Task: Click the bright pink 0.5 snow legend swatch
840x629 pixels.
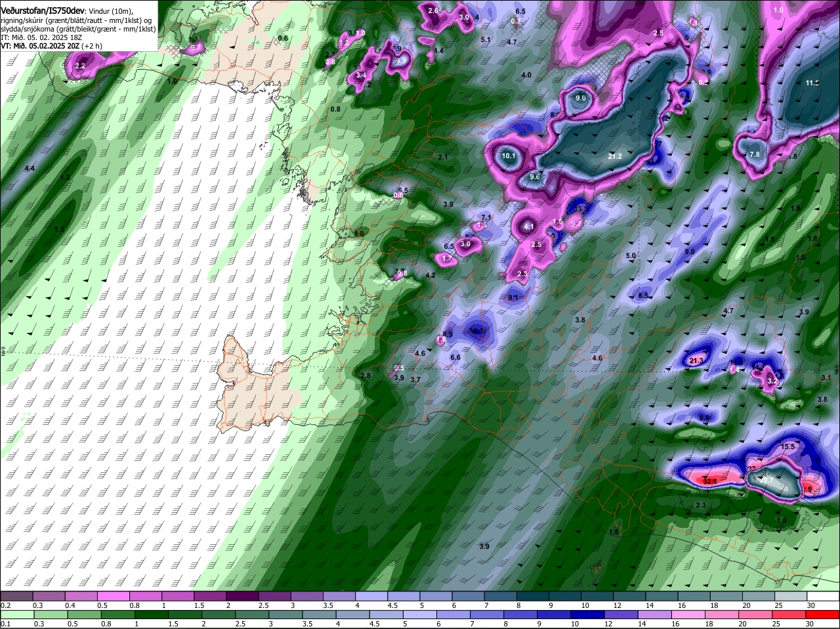Action: tap(113, 596)
